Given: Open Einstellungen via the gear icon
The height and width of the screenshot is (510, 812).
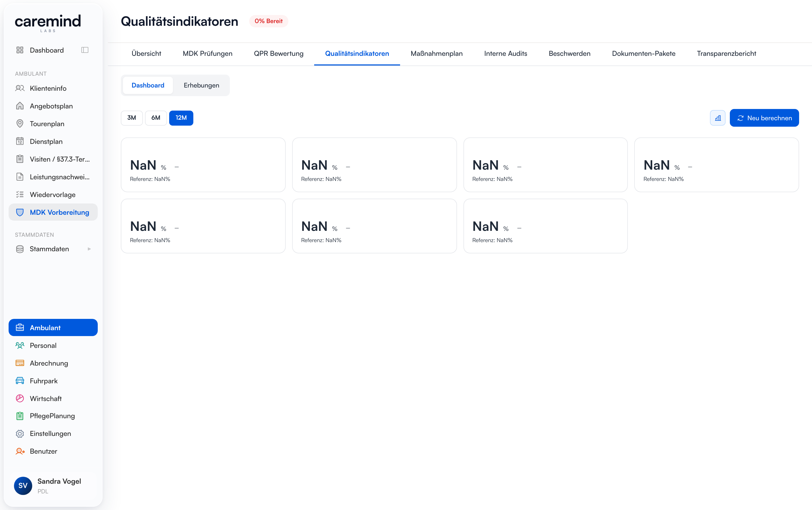Looking at the screenshot, I should (x=20, y=433).
